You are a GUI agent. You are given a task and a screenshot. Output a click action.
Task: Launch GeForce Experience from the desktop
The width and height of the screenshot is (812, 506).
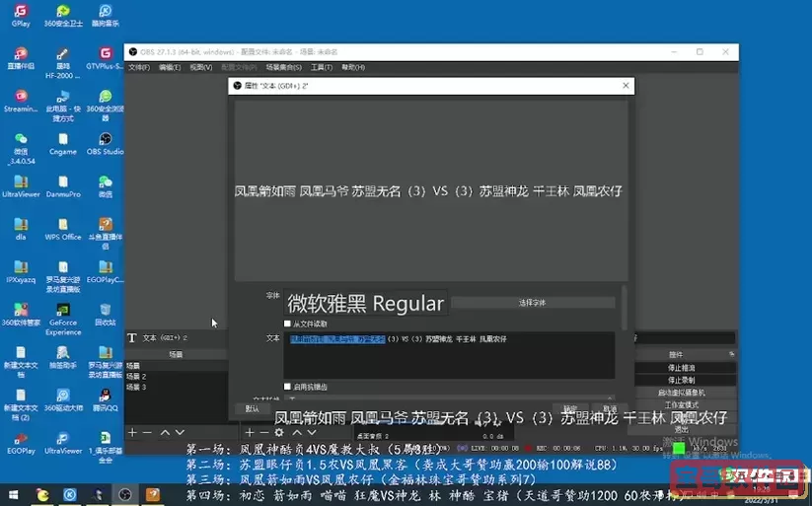pos(63,319)
